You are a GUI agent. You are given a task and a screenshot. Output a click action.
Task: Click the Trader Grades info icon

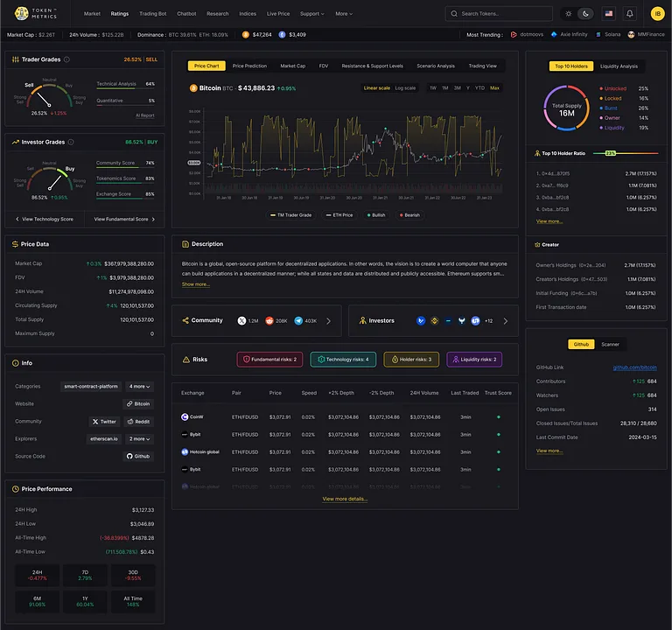pos(66,59)
